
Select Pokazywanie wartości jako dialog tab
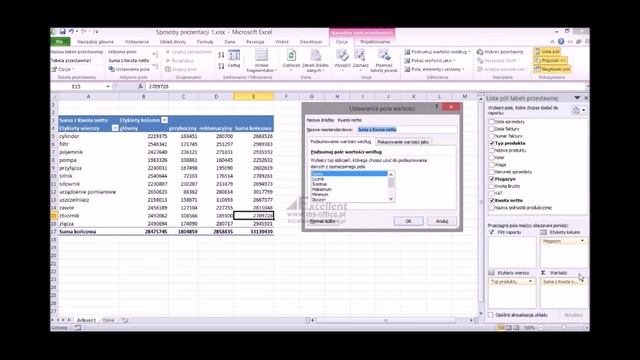click(x=403, y=142)
